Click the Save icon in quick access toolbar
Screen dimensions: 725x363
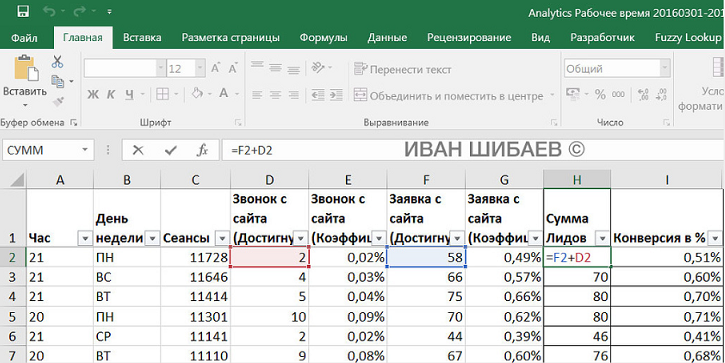(23, 12)
